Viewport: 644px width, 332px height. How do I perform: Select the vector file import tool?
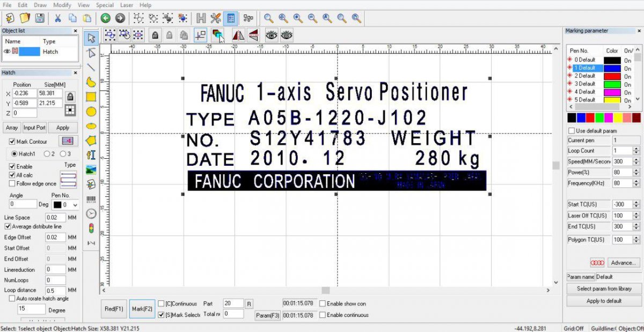pos(91,185)
